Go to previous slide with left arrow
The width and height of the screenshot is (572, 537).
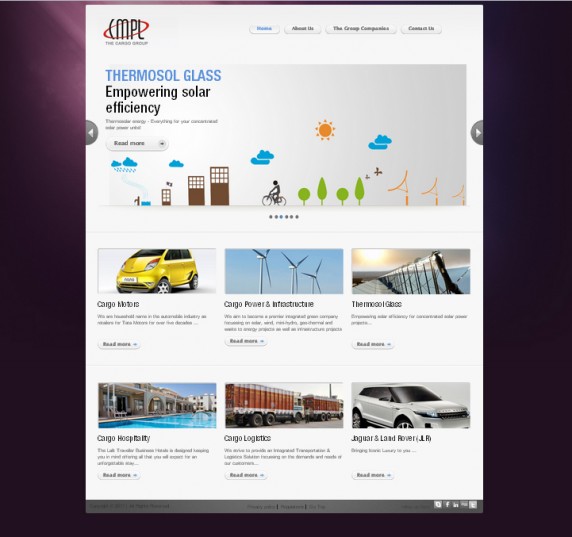pyautogui.click(x=92, y=132)
